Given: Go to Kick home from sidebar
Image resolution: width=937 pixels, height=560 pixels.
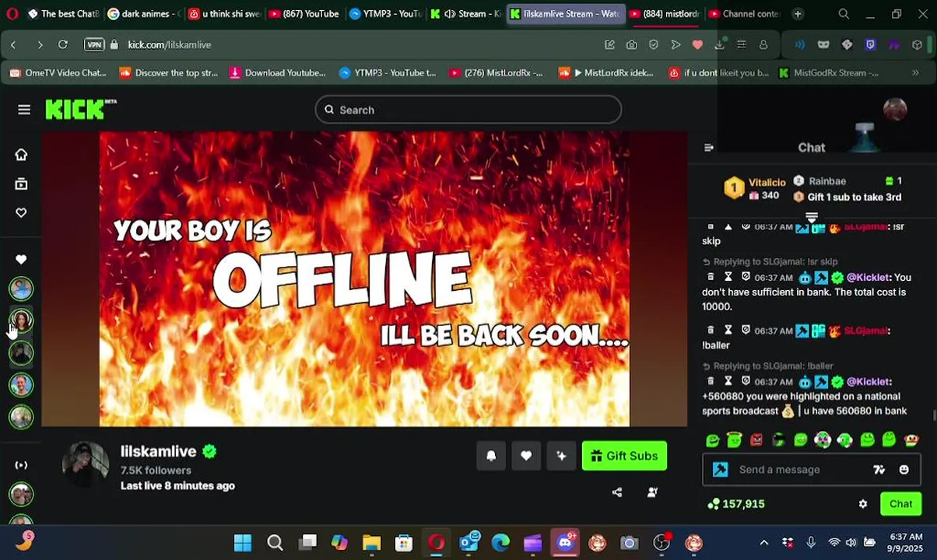Looking at the screenshot, I should tap(21, 154).
